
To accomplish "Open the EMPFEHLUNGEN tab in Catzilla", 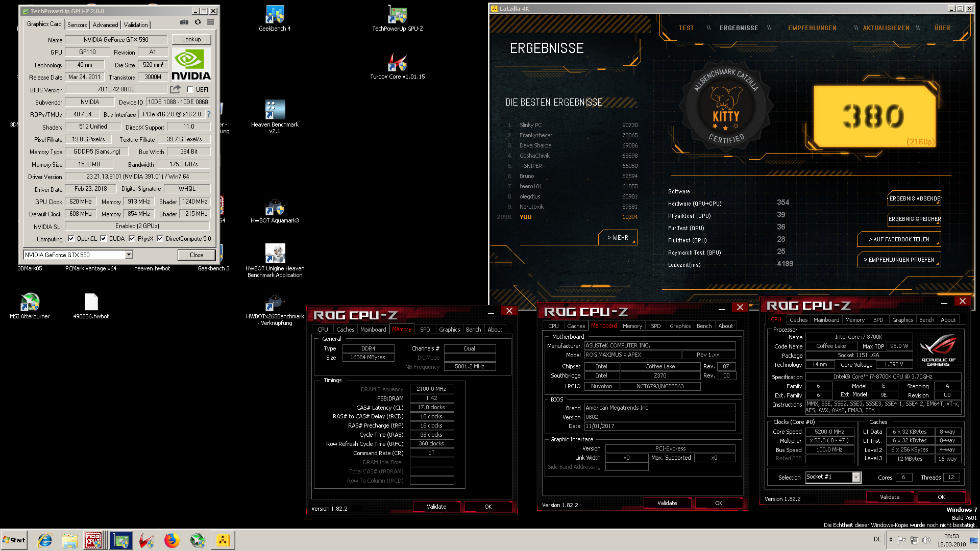I will coord(812,28).
